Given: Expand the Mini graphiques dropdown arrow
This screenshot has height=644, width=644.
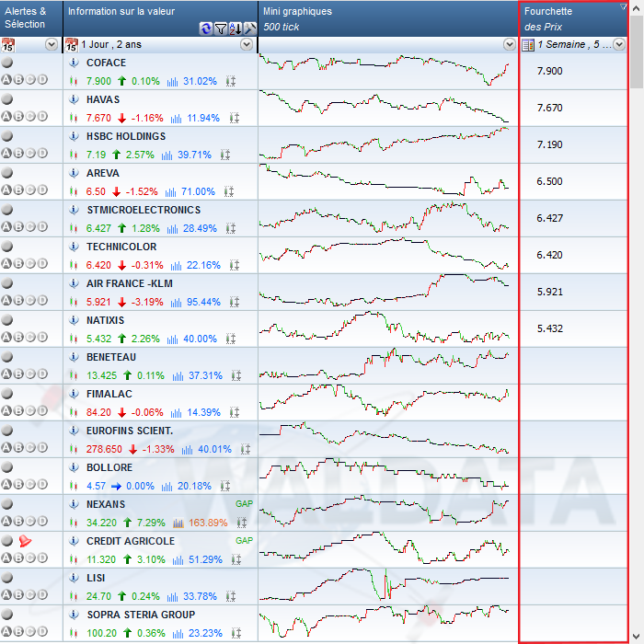Looking at the screenshot, I should point(510,44).
